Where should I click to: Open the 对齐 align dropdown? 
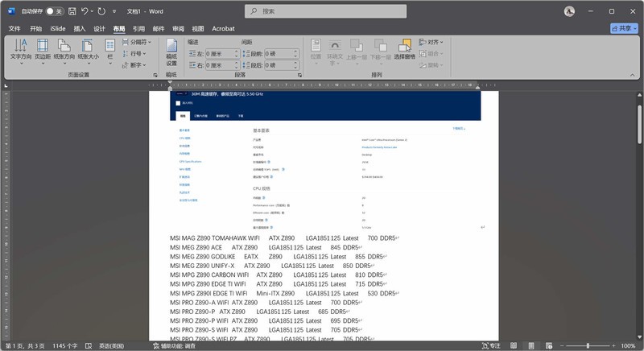pyautogui.click(x=431, y=42)
